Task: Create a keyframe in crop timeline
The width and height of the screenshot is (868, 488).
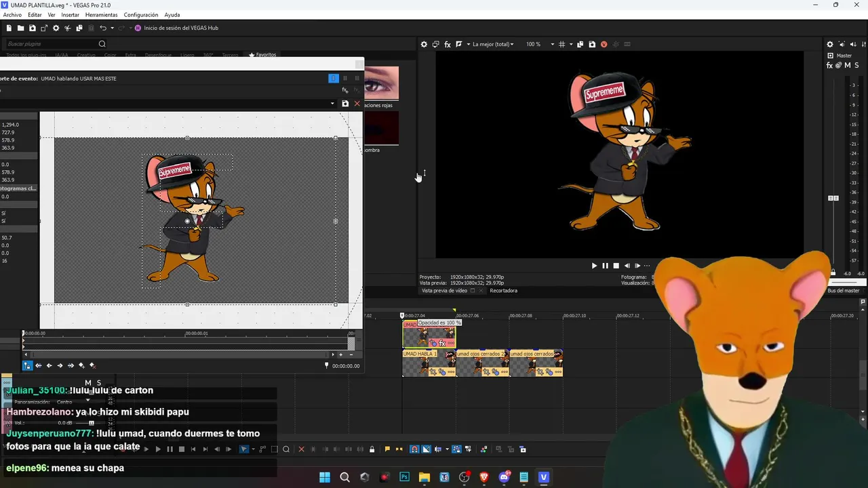Action: pos(81,365)
